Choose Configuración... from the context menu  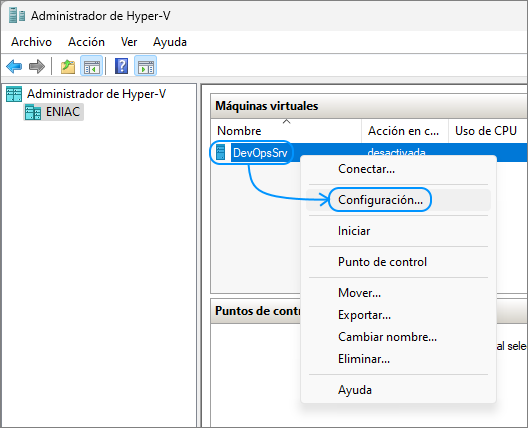[x=398, y=200]
